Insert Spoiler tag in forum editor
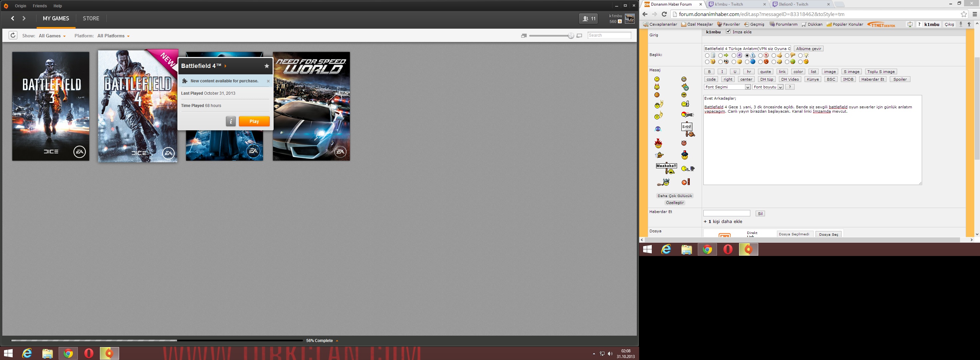 (900, 79)
